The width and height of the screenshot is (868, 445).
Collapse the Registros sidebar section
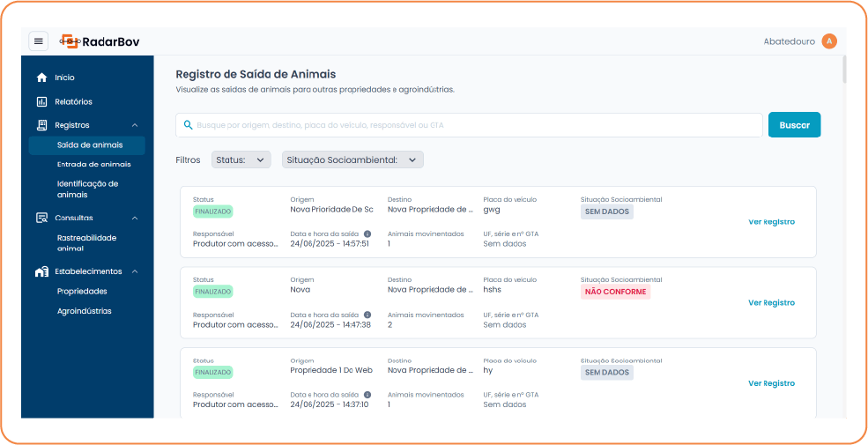[x=135, y=125]
